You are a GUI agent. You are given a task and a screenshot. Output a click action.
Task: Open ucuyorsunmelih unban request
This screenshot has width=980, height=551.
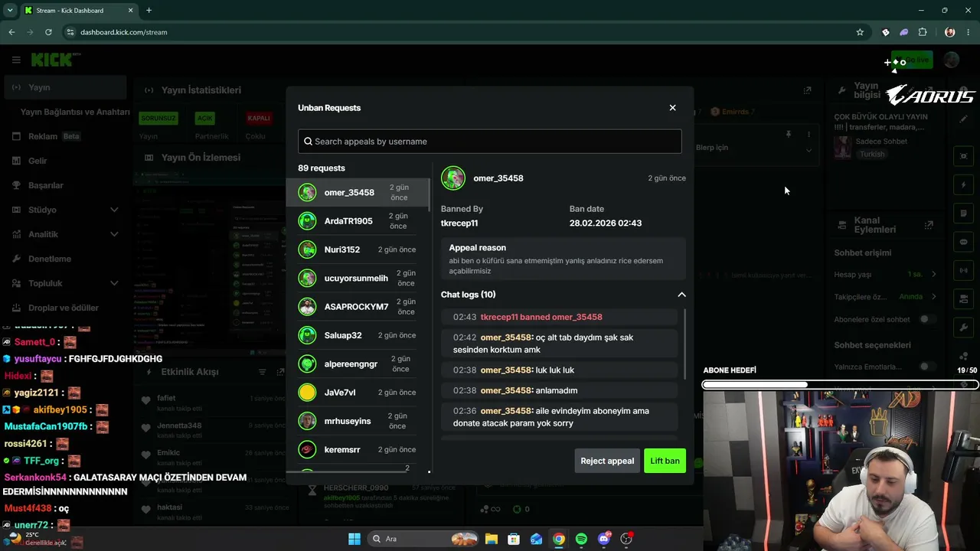[358, 278]
